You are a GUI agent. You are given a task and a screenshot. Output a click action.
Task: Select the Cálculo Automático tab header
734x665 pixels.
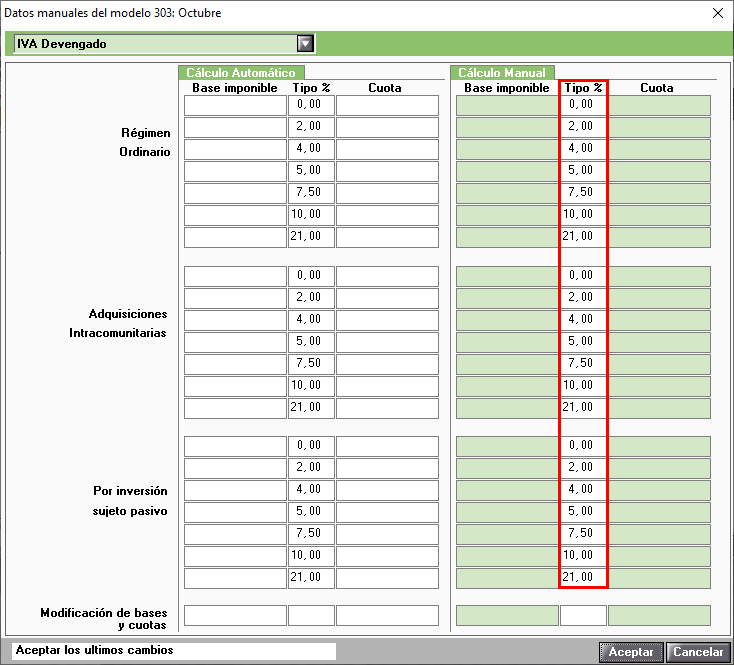click(241, 73)
